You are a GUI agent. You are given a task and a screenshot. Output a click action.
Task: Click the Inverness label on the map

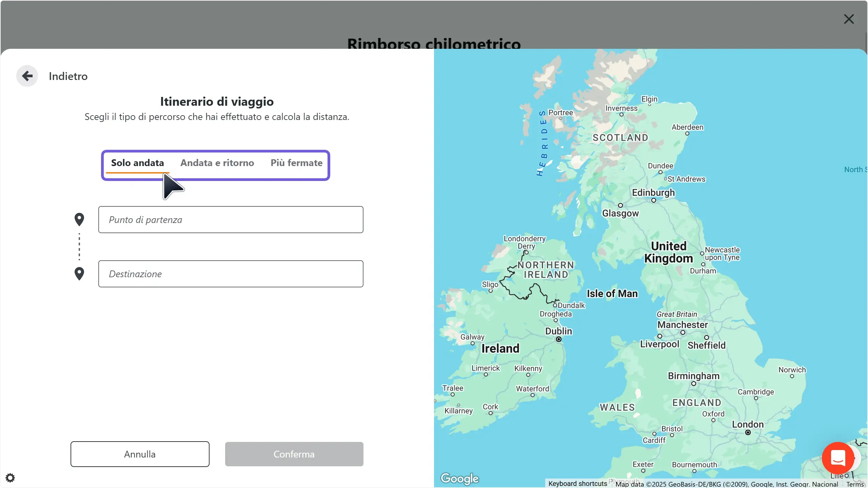pyautogui.click(x=622, y=108)
